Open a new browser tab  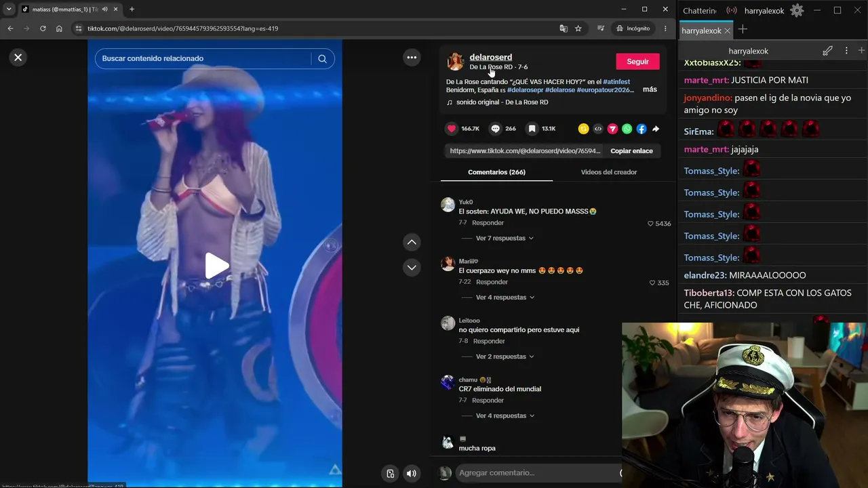[x=132, y=9]
